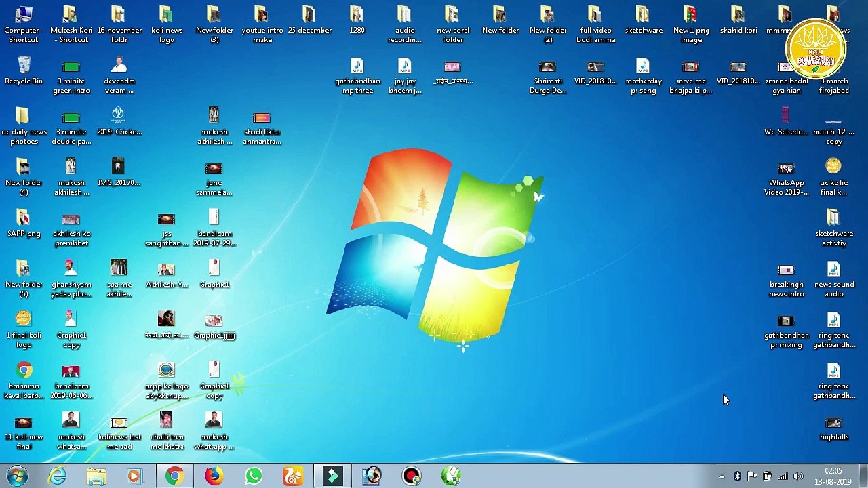
Task: Open the taskbar clock and date
Action: 833,476
